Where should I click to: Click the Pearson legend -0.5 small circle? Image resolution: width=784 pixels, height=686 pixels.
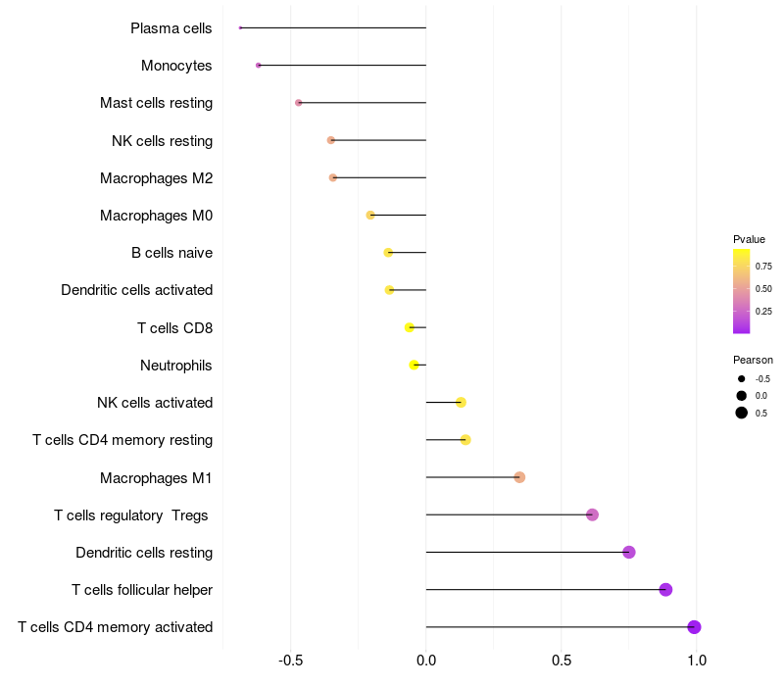(x=742, y=378)
